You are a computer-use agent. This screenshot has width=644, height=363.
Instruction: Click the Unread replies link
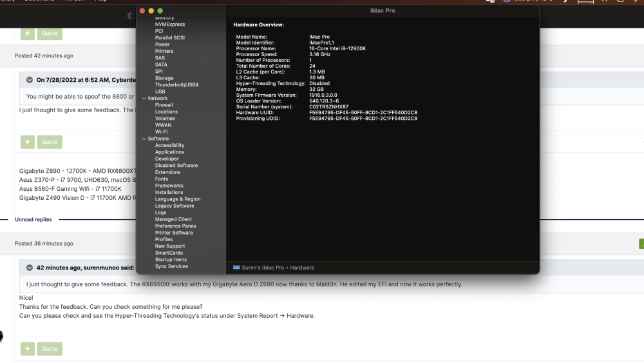[x=33, y=219]
